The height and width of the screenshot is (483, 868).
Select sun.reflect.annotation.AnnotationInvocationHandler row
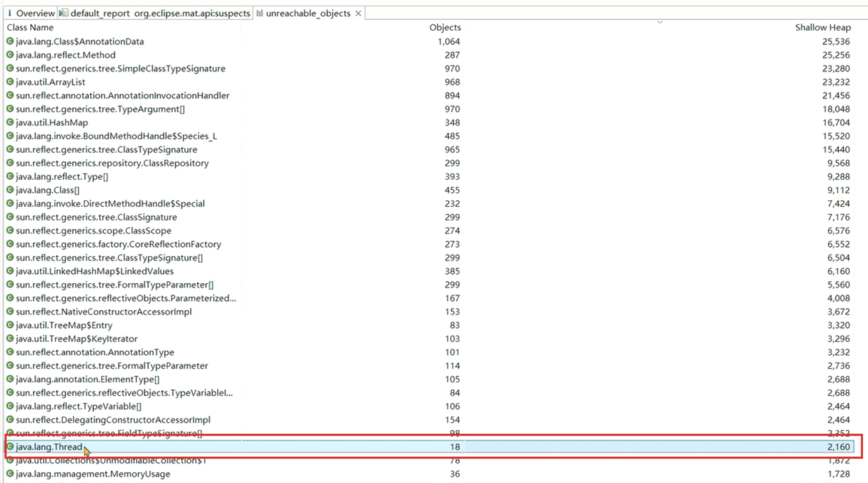click(x=122, y=95)
